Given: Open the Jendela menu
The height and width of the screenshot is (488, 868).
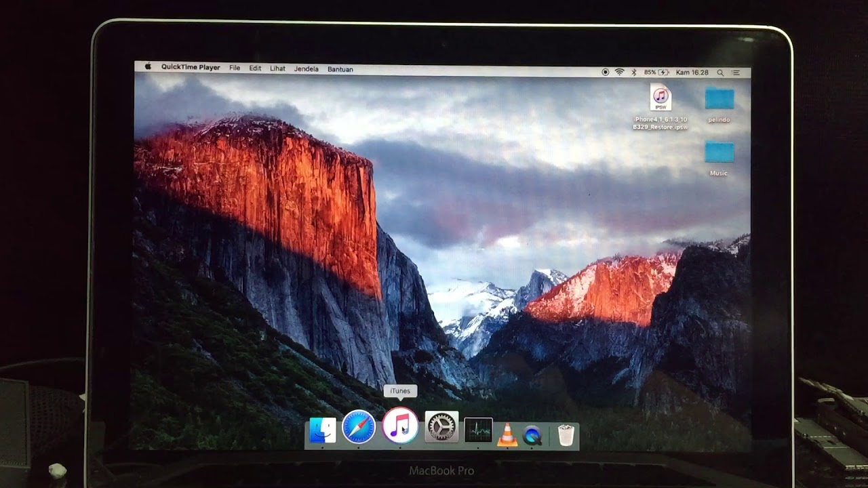Looking at the screenshot, I should pos(307,69).
